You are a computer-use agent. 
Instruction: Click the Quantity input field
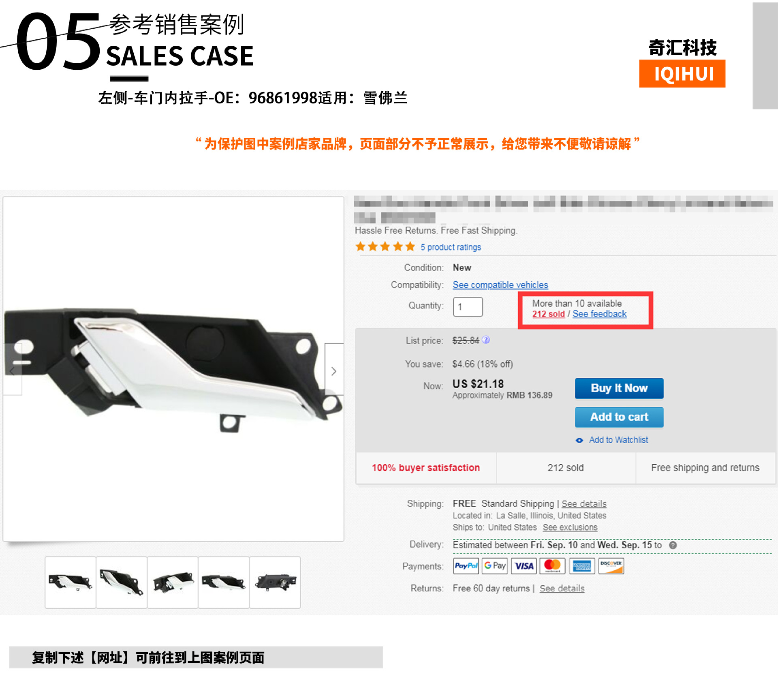click(x=468, y=307)
